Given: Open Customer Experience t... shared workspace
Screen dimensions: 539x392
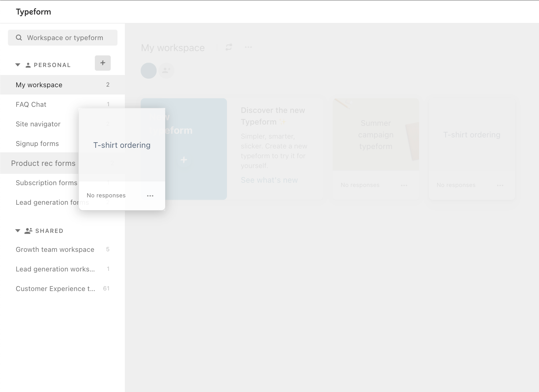Looking at the screenshot, I should [62, 288].
